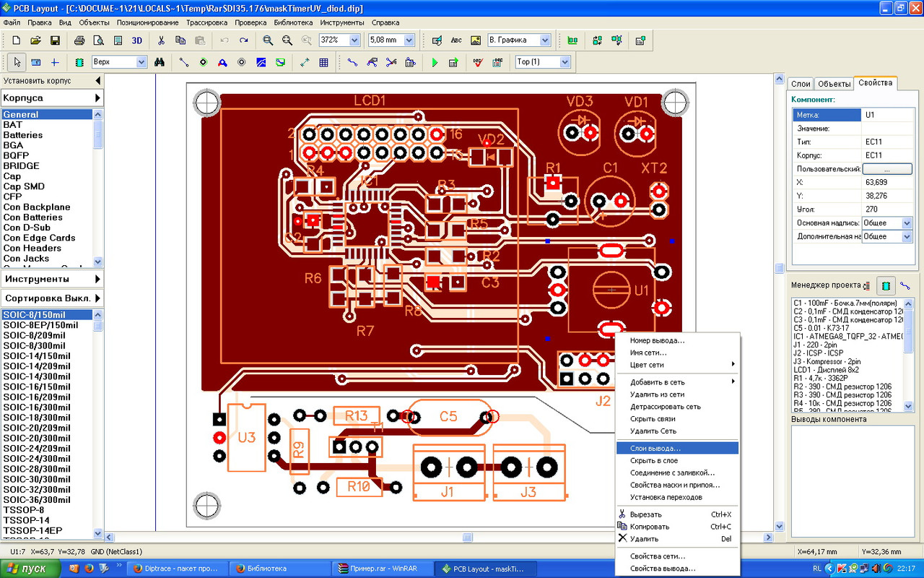Open the Верх side dropdown
924x578 pixels.
(141, 62)
